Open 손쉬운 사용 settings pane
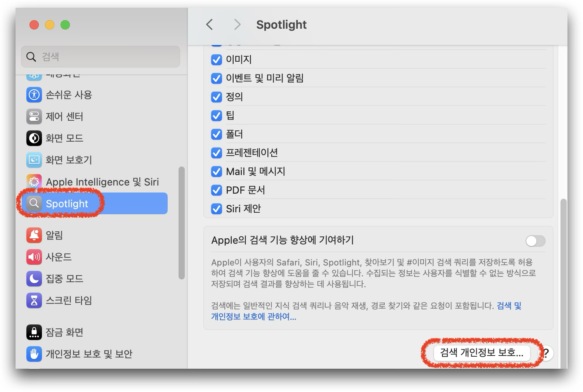 point(94,95)
